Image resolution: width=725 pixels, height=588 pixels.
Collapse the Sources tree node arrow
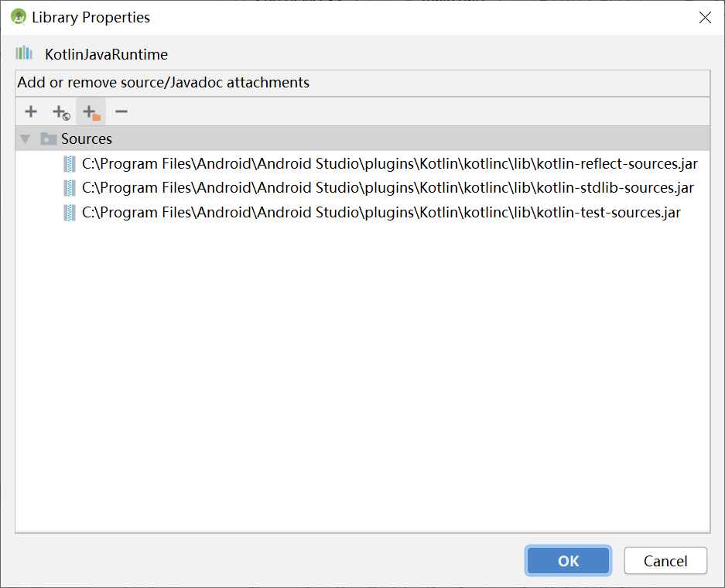click(26, 139)
